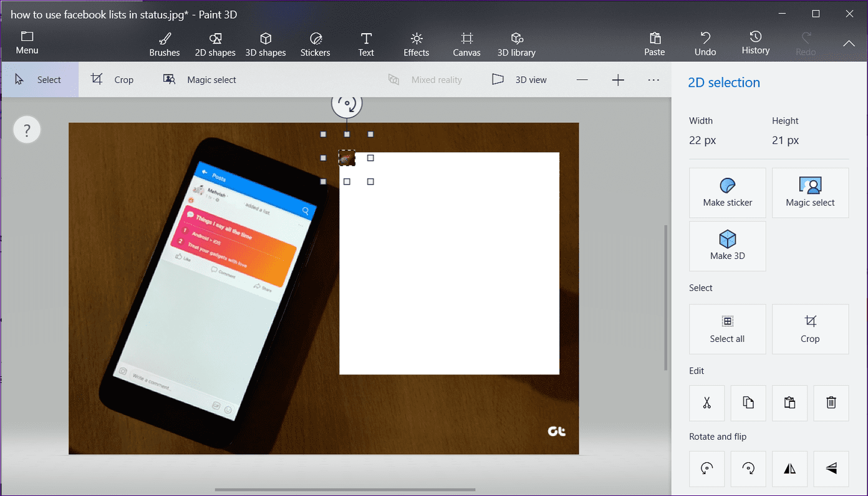Viewport: 868px width, 496px height.
Task: Toggle 3D view mode
Action: click(x=519, y=80)
